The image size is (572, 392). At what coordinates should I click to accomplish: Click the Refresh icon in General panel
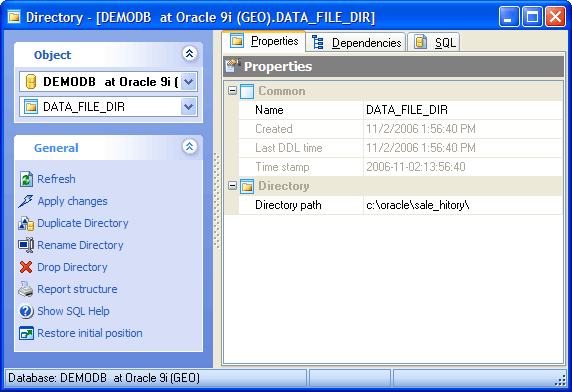[x=26, y=179]
